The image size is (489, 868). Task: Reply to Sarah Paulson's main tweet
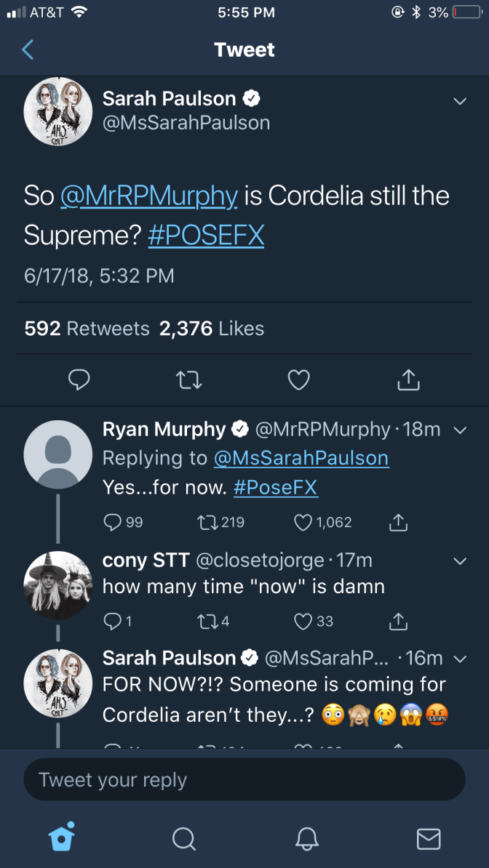click(79, 379)
